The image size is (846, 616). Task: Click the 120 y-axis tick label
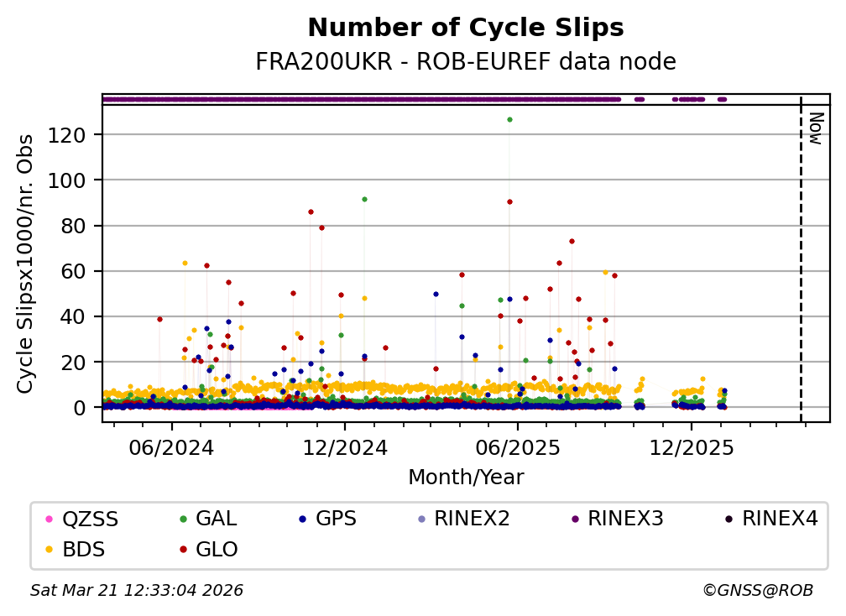tap(76, 134)
